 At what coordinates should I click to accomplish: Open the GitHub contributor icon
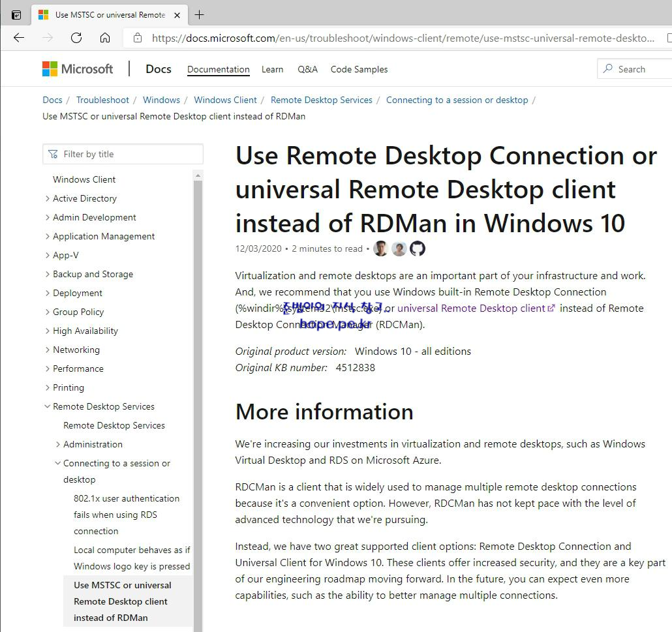[x=418, y=248]
